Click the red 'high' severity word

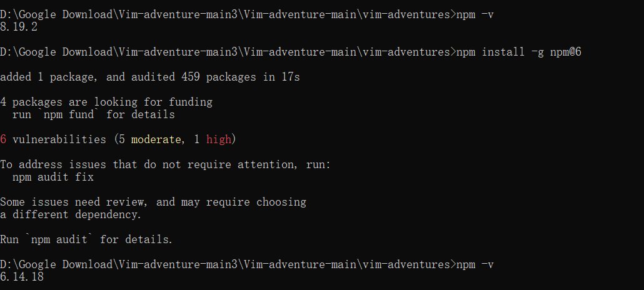click(x=218, y=139)
